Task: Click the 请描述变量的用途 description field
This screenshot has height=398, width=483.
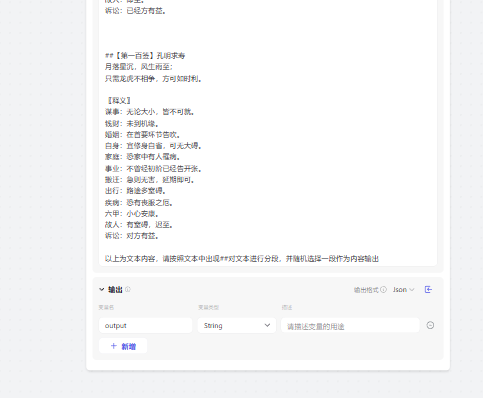Action: [x=350, y=326]
